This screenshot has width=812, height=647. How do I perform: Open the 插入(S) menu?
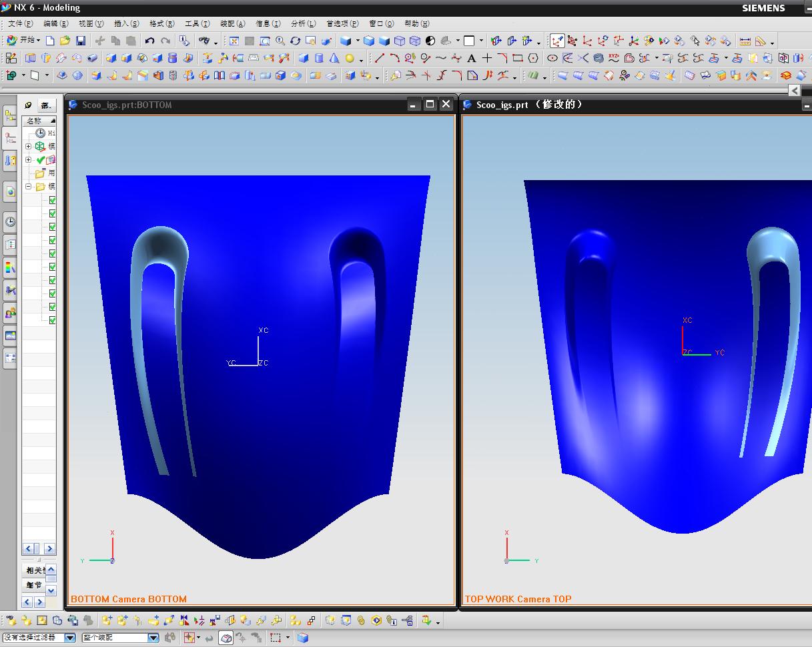pyautogui.click(x=126, y=23)
